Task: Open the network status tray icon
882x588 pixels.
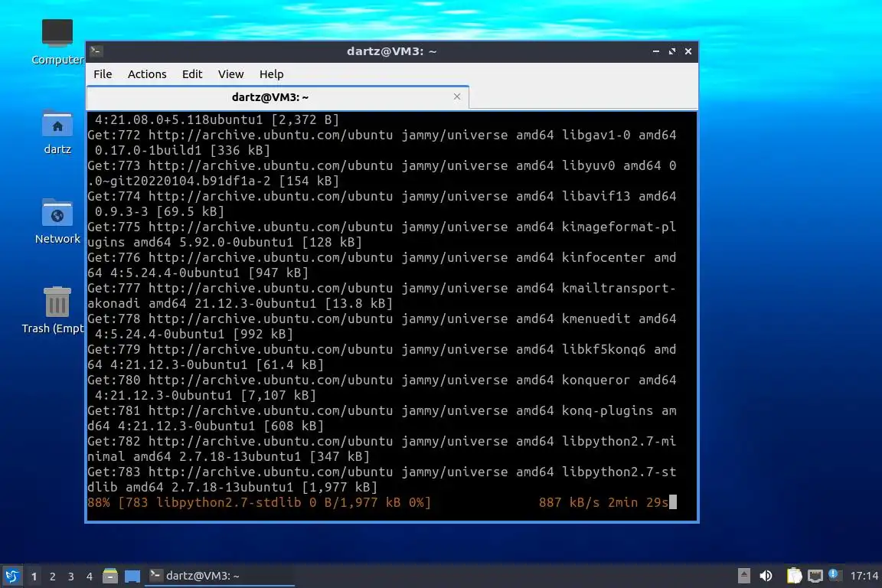Action: click(815, 576)
